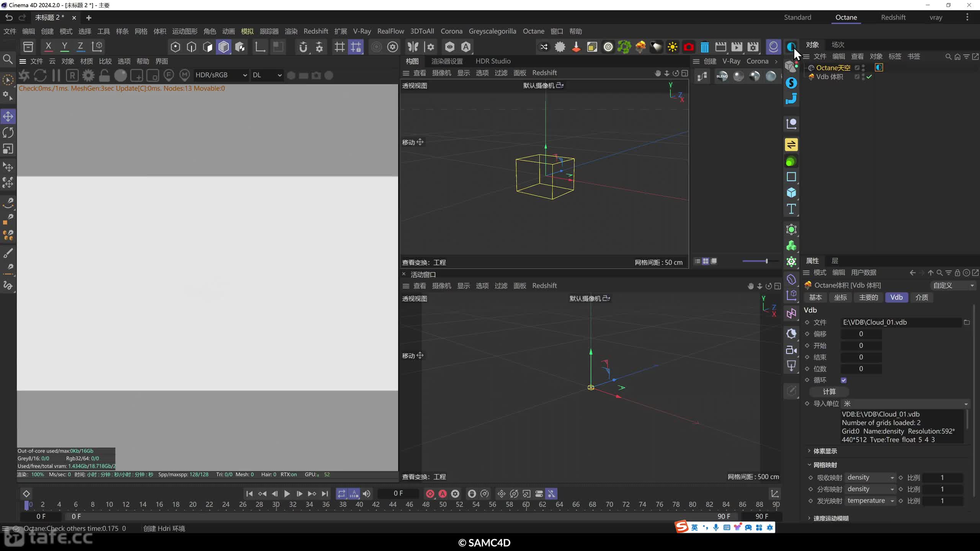Toggle sound playback speaker button
This screenshot has height=551, width=980.
point(366,494)
